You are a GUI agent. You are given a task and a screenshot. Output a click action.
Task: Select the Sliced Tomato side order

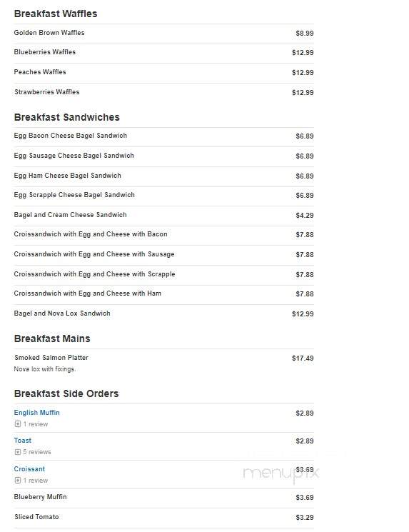(36, 517)
